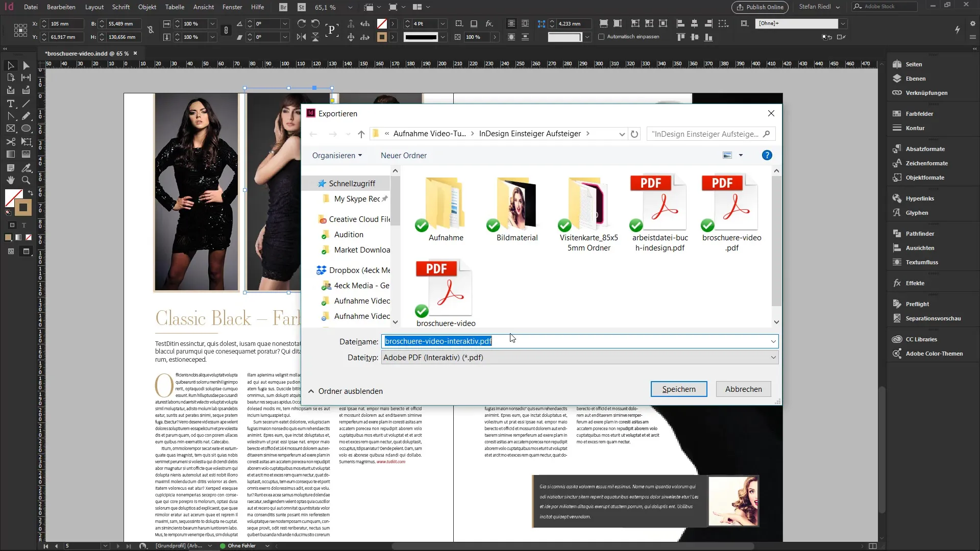Select the Line tool
This screenshot has height=551, width=980.
26,104
